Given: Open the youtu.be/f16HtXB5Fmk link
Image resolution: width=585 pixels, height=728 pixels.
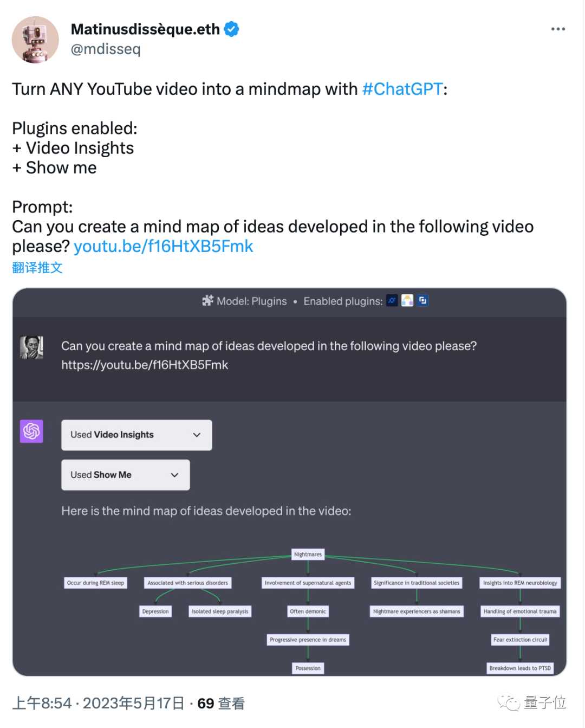Looking at the screenshot, I should pyautogui.click(x=163, y=247).
